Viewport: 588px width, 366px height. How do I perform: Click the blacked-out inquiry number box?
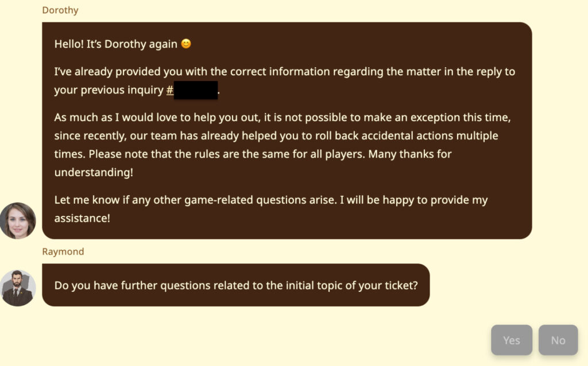pos(196,90)
